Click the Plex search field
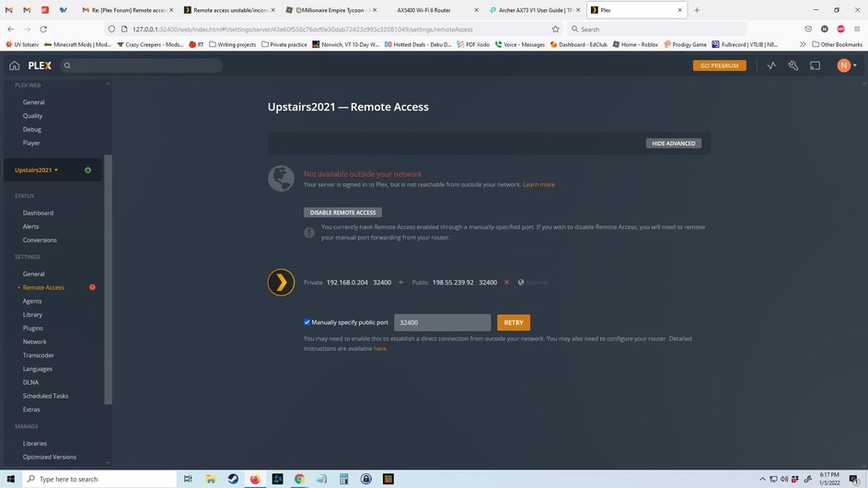The height and width of the screenshot is (488, 868). tap(141, 65)
